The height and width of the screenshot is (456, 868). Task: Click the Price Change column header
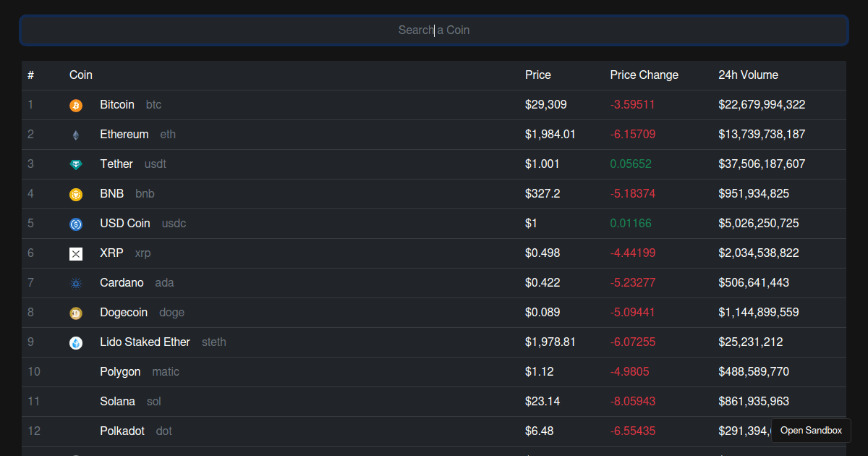pos(644,75)
